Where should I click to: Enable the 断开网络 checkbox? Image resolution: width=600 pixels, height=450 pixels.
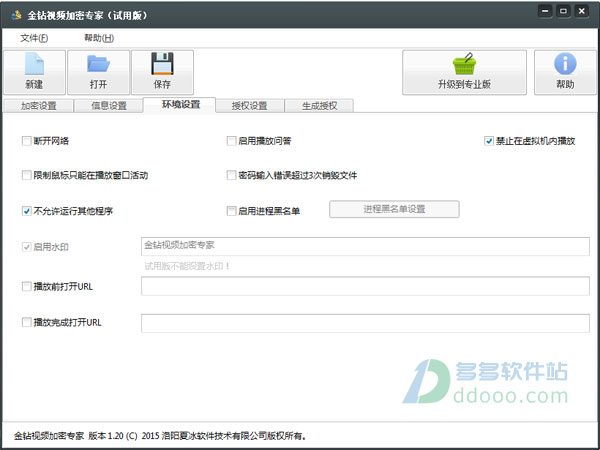click(x=26, y=141)
